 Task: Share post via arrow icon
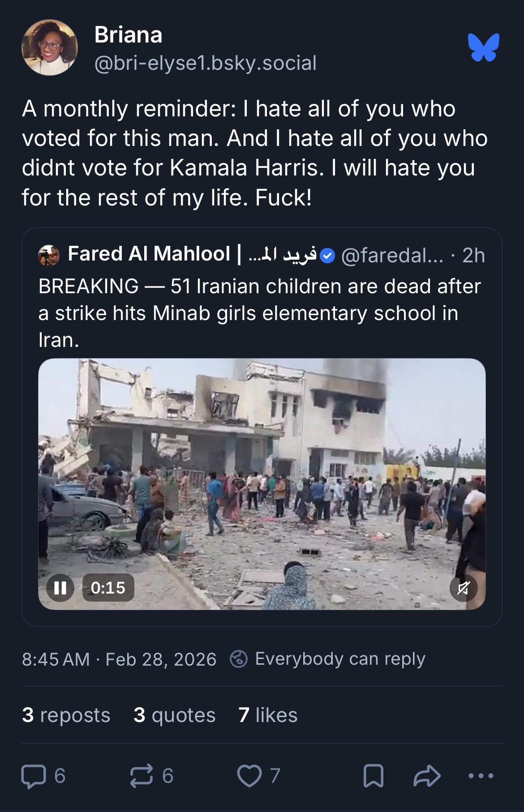[x=427, y=776]
